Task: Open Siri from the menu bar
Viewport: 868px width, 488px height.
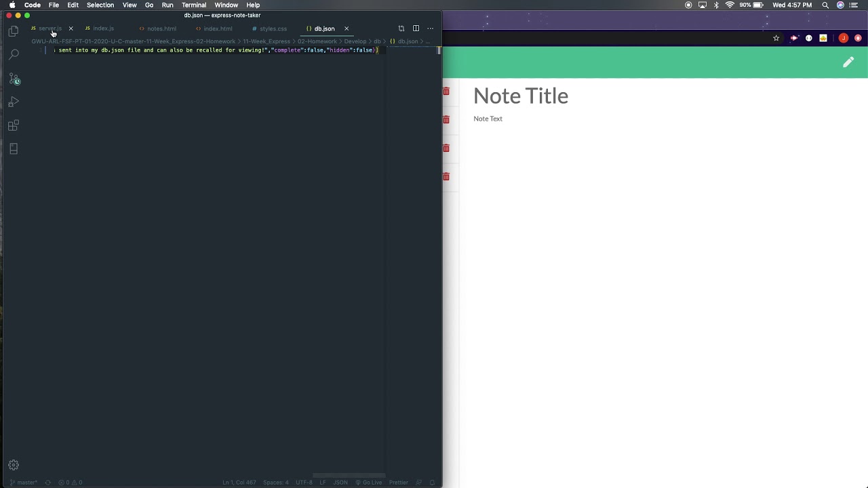Action: coord(841,5)
